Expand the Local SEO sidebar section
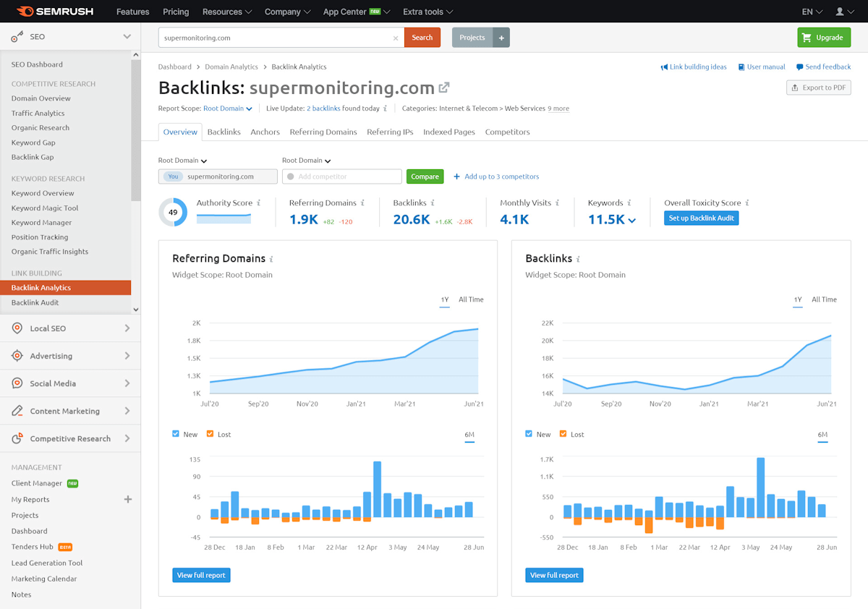 pyautogui.click(x=70, y=328)
